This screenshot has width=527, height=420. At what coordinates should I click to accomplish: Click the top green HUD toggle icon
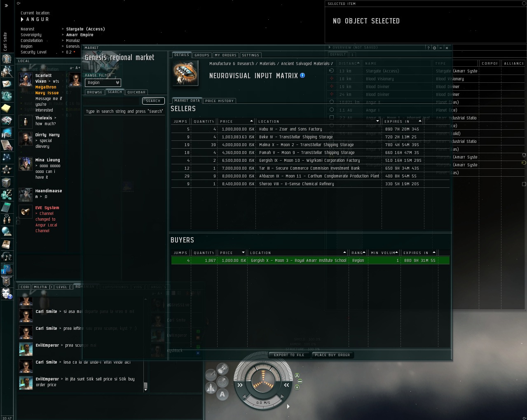(297, 376)
